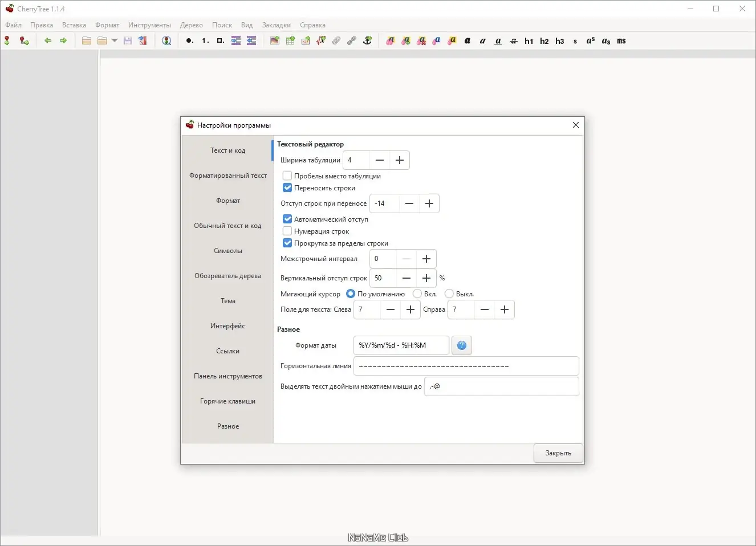The height and width of the screenshot is (546, 756).
Task: Switch to 'Обозреватель дерева' settings tab
Action: [227, 276]
